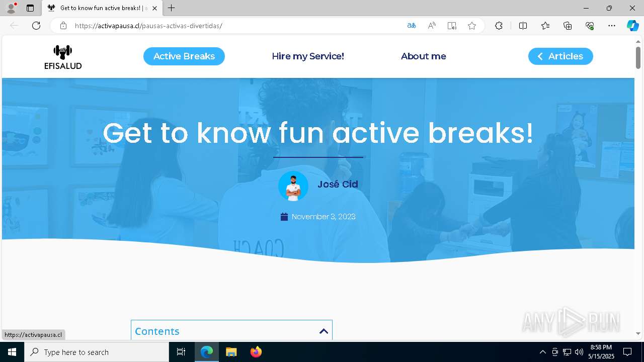
Task: Click the November 3, 2023 date
Action: coord(324,217)
